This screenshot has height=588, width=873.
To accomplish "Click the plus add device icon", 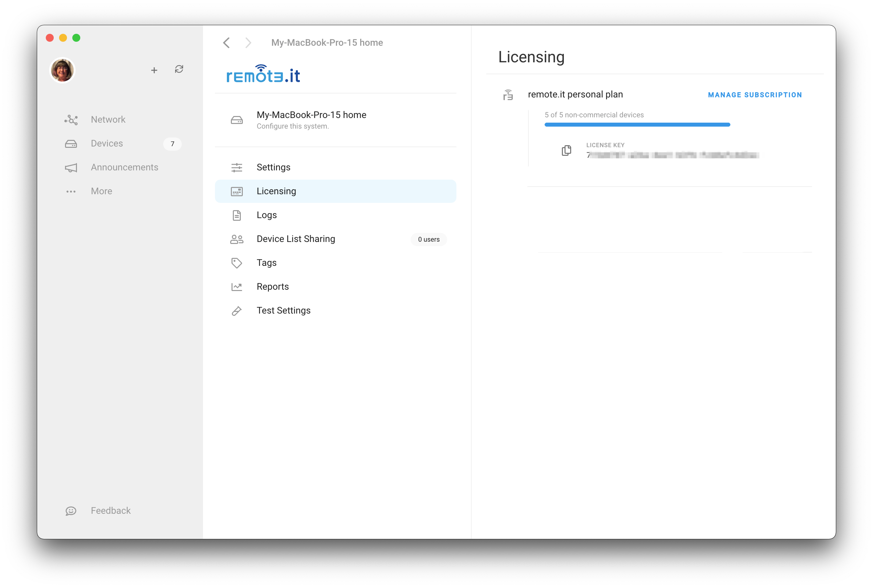I will pyautogui.click(x=154, y=70).
